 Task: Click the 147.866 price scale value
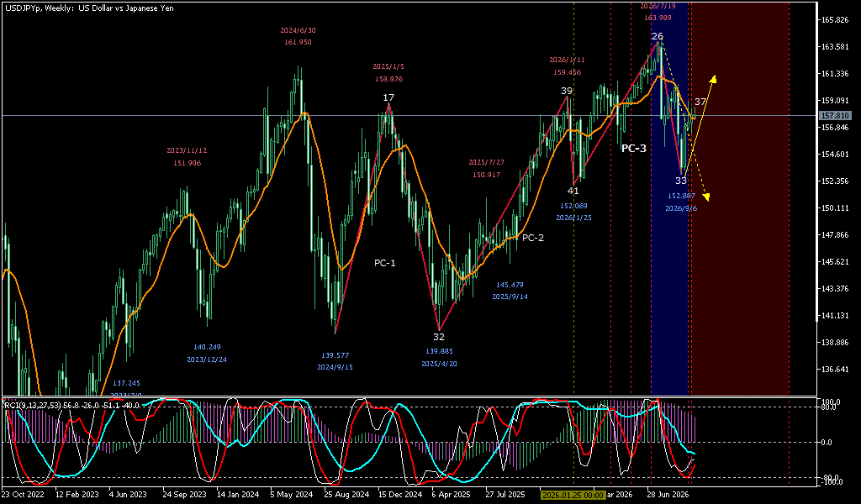click(x=835, y=234)
